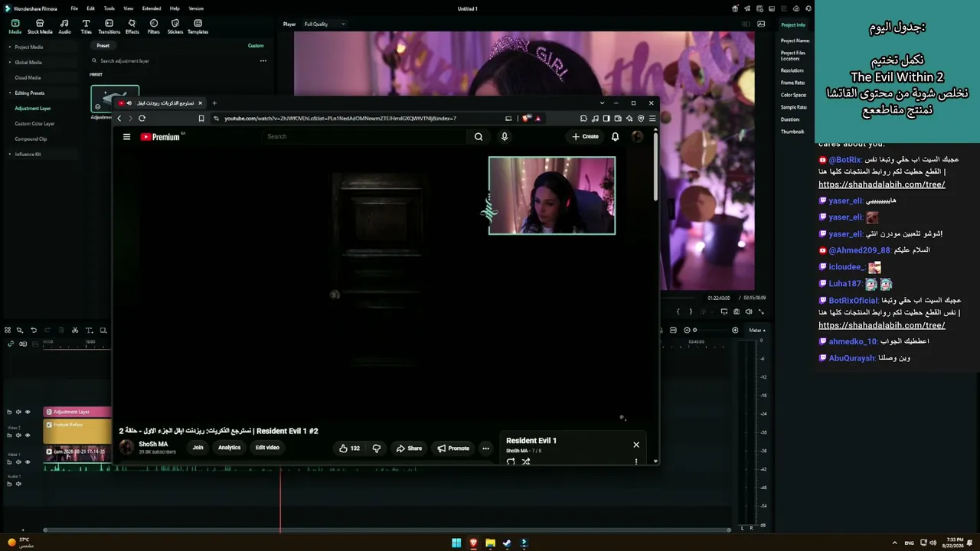Select the crop tool in timeline toolbar
Image resolution: width=980 pixels, height=551 pixels.
[x=103, y=331]
